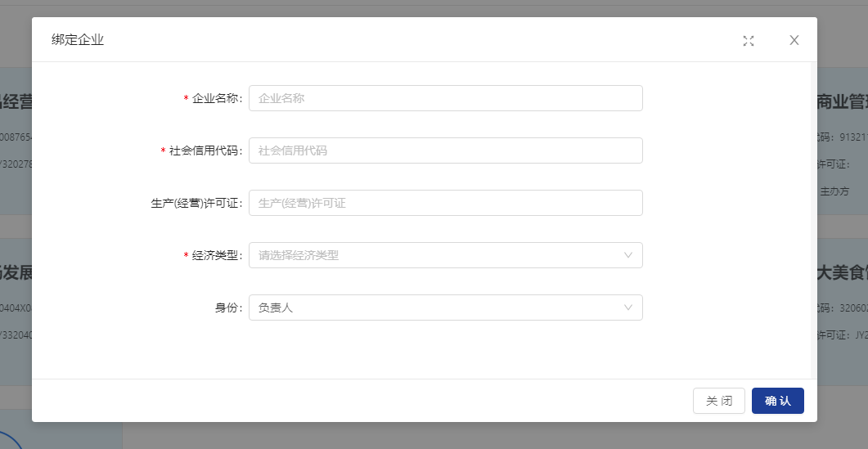Click the 绑定企业 dialog title

[78, 40]
